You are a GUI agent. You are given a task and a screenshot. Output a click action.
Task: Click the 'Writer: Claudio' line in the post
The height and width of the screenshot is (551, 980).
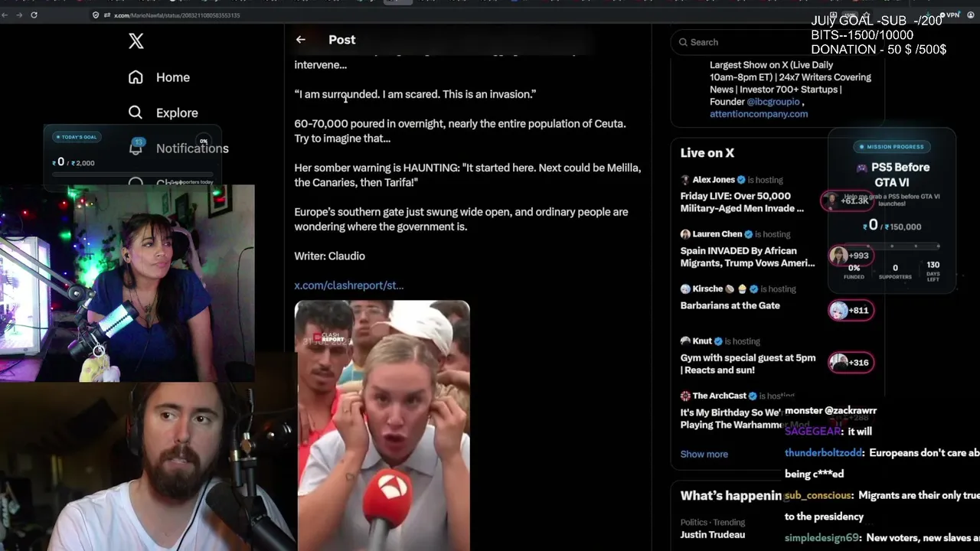330,256
